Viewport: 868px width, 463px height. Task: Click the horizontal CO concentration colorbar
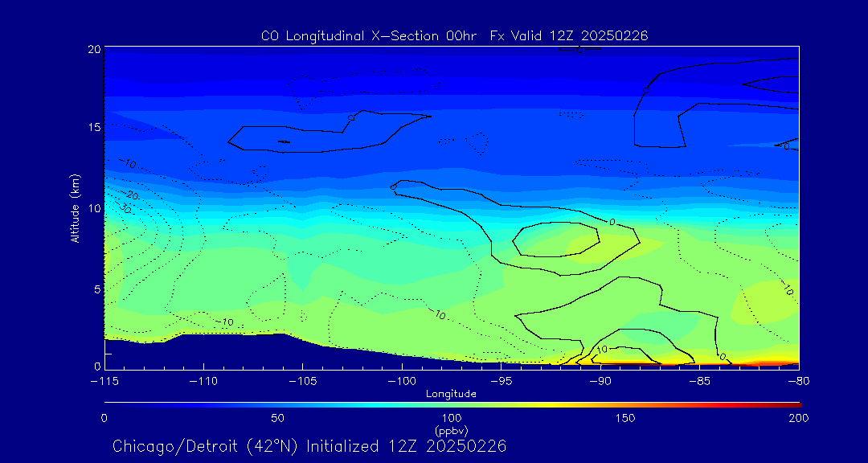[452, 405]
